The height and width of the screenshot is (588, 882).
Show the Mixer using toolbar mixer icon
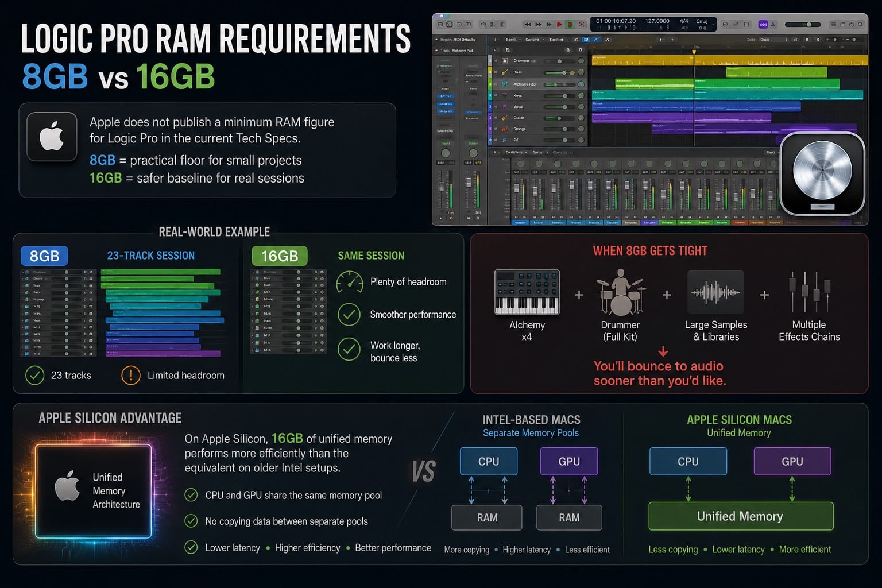point(493,24)
